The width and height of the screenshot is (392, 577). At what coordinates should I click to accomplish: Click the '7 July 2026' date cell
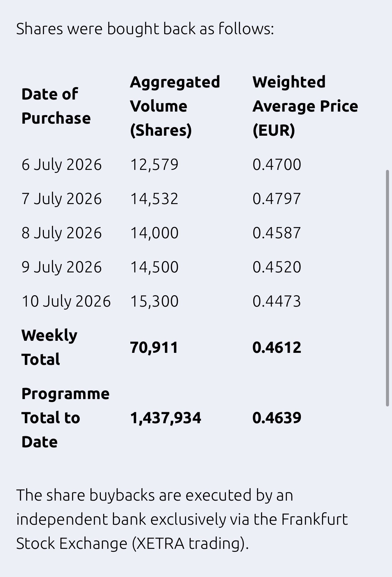pos(62,199)
